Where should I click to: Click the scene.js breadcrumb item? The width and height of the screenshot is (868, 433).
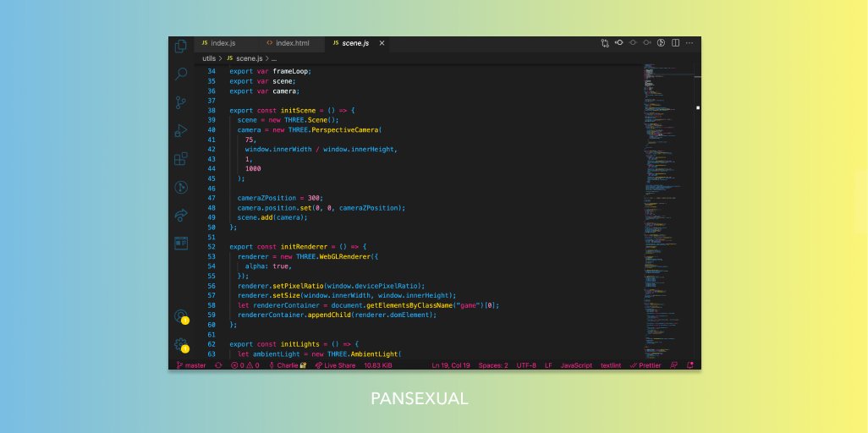(244, 58)
